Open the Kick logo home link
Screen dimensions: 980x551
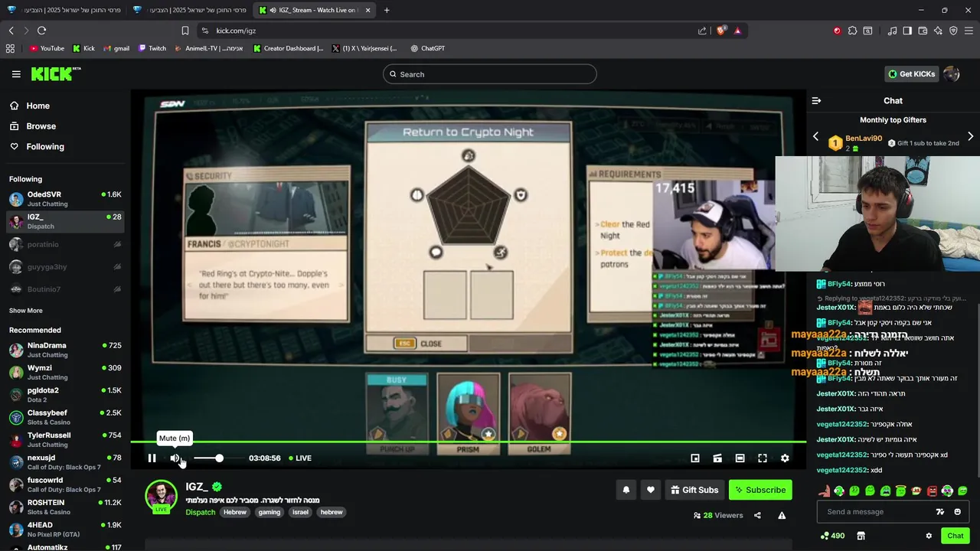tap(55, 73)
